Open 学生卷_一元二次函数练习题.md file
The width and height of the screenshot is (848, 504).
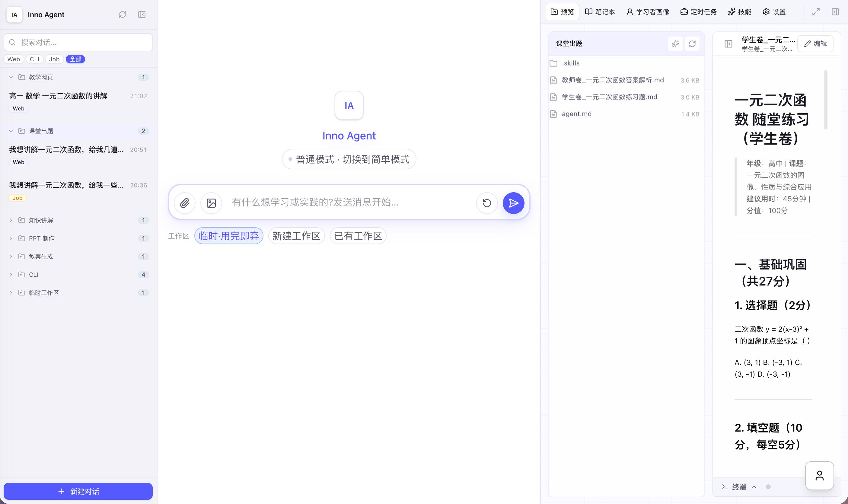(x=626, y=97)
